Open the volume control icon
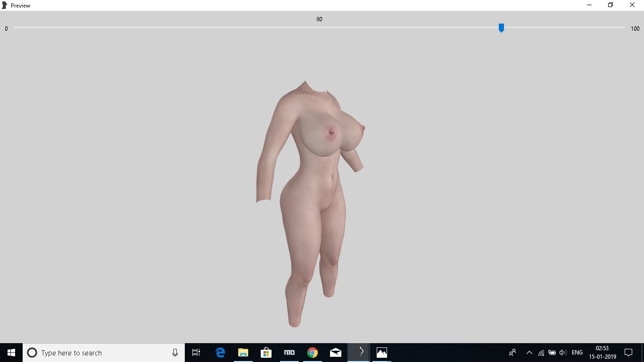 [x=563, y=353]
